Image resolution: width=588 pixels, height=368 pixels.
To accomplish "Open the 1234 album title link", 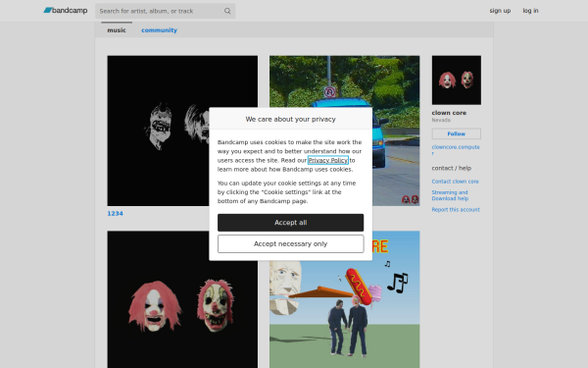I will [115, 213].
